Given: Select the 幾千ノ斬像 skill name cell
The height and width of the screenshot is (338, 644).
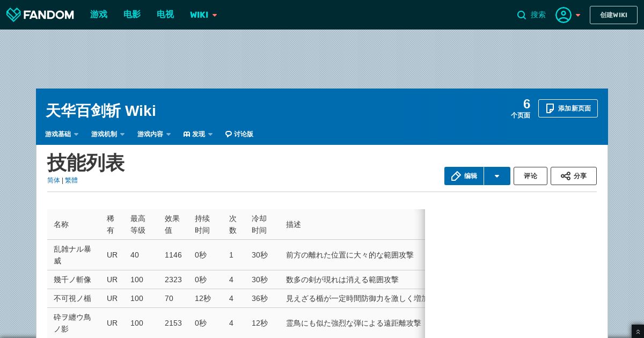Looking at the screenshot, I should pos(72,280).
